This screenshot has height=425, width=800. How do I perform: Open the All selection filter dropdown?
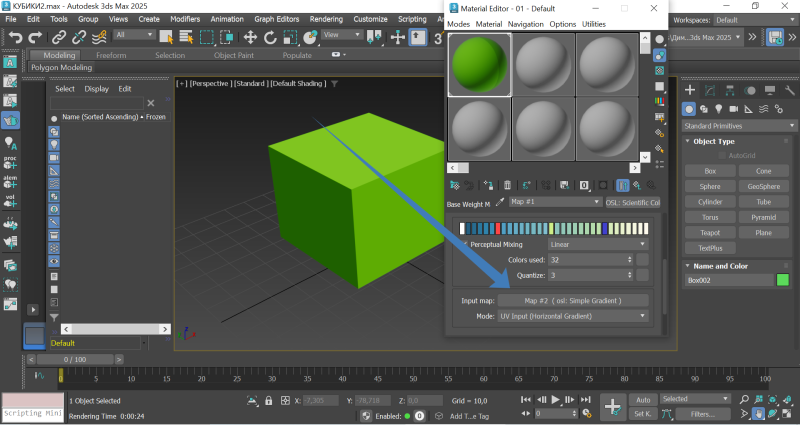tap(134, 35)
